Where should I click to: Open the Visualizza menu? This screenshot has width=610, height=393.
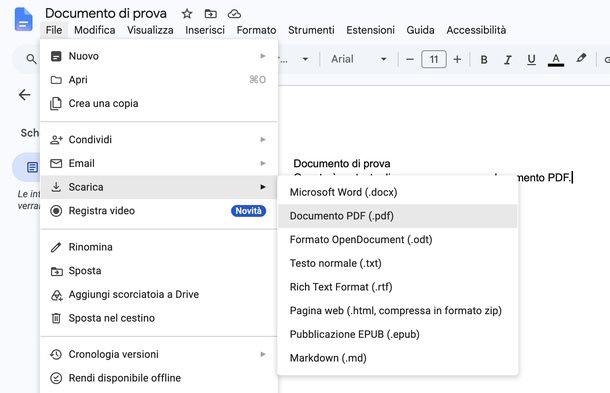(x=150, y=30)
